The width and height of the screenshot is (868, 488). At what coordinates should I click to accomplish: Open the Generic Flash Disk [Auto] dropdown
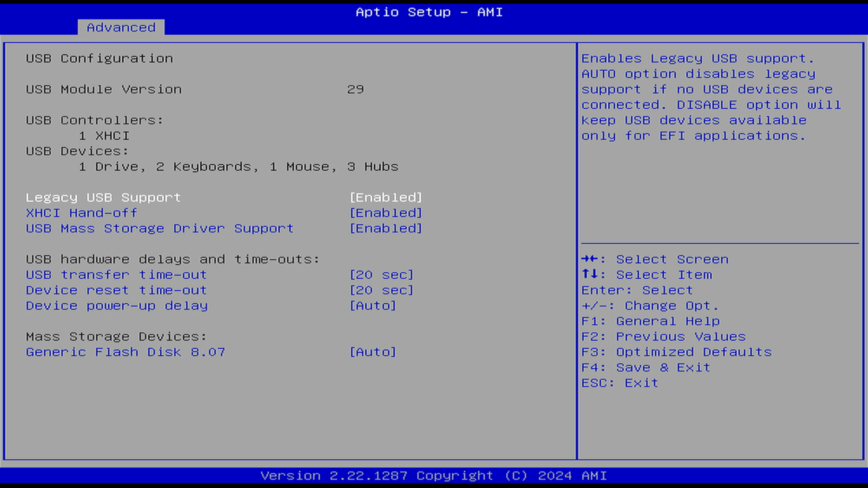[x=373, y=352]
